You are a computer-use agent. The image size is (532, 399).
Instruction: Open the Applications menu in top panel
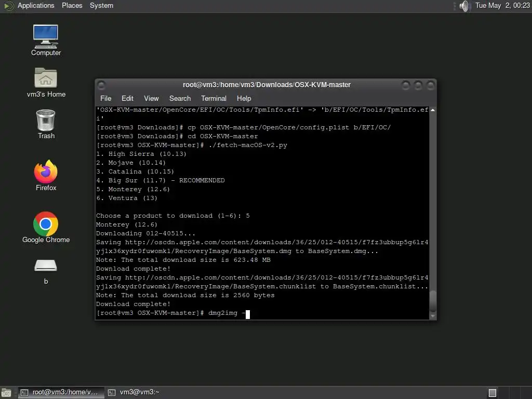tap(36, 5)
